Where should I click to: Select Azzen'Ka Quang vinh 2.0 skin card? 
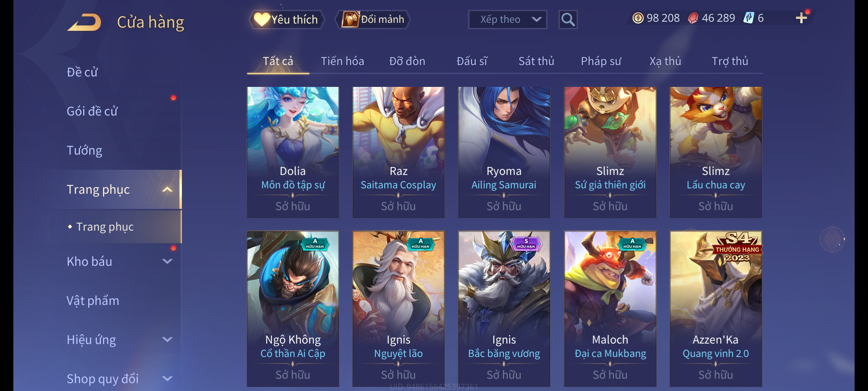pos(716,308)
